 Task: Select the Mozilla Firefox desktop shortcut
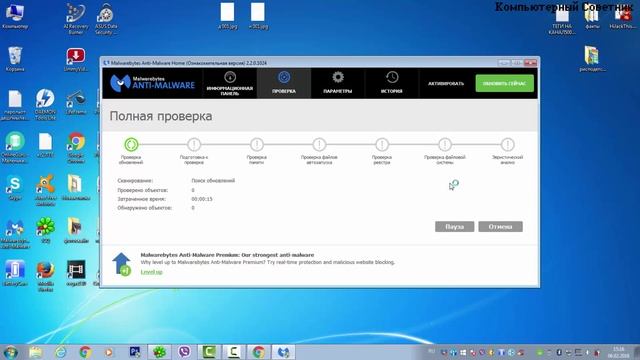tap(45, 276)
